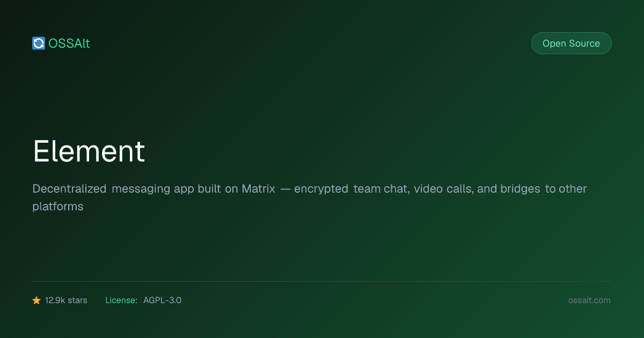Viewport: 644px width, 338px height.
Task: Click the Element title heading
Action: pyautogui.click(x=89, y=151)
